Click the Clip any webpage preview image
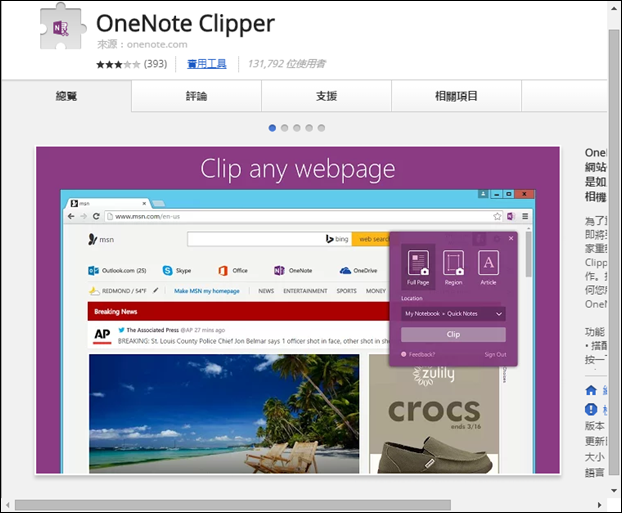Viewport: 622px width, 513px height. pyautogui.click(x=298, y=310)
